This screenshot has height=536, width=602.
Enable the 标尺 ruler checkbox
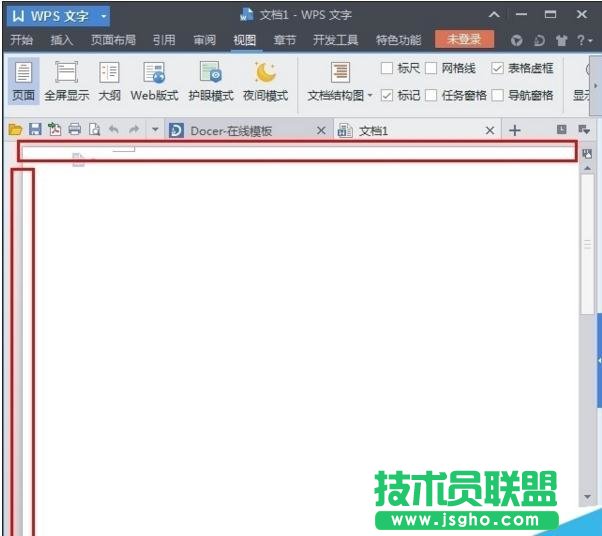tap(387, 68)
